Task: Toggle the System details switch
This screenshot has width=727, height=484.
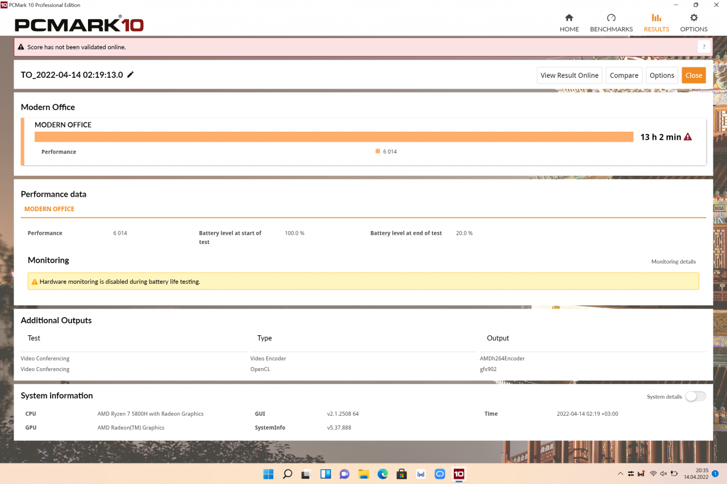Action: (x=694, y=397)
